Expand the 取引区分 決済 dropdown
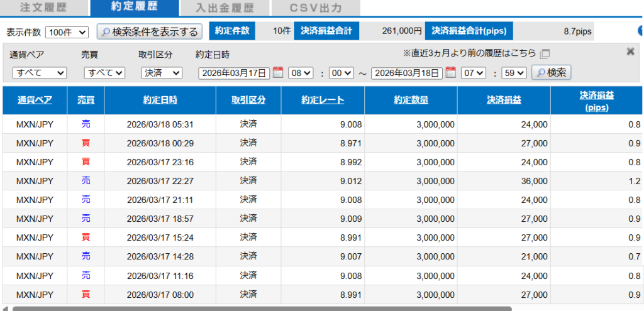The image size is (644, 311). pos(162,73)
